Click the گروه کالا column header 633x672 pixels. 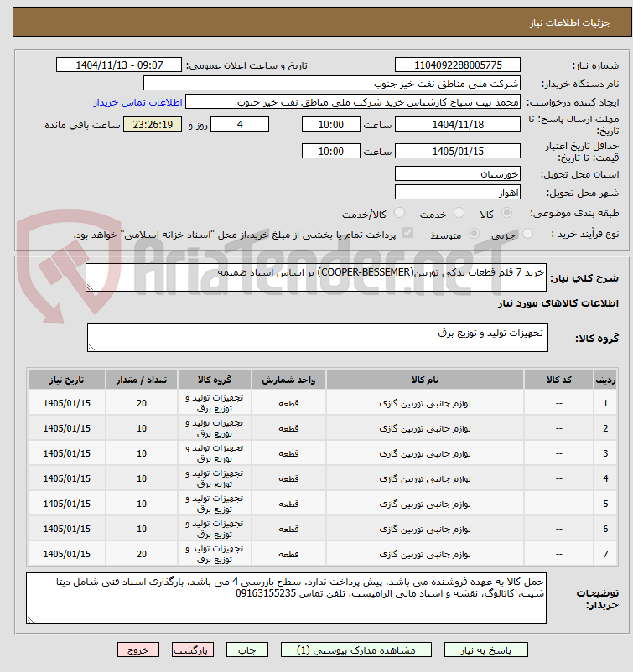pyautogui.click(x=215, y=380)
